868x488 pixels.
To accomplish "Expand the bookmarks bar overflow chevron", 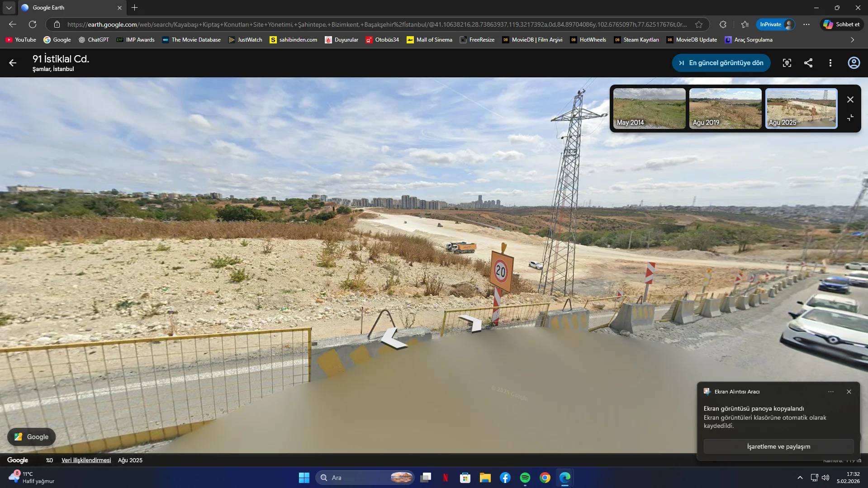I will [852, 40].
